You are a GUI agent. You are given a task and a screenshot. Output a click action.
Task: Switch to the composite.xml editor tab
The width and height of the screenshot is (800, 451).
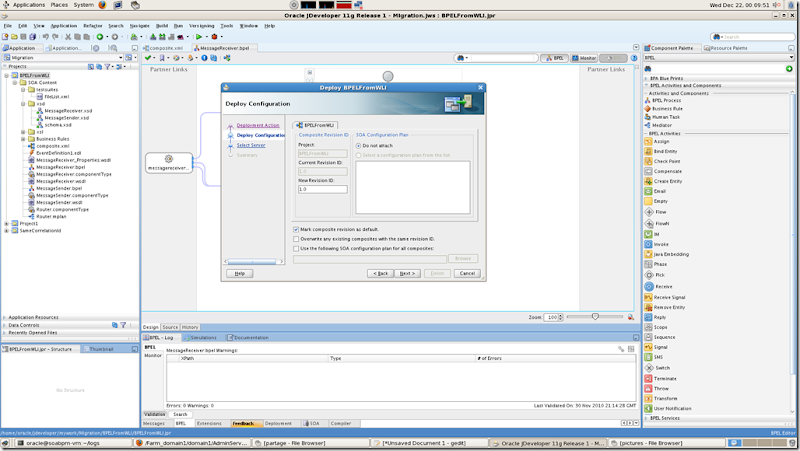click(x=163, y=48)
